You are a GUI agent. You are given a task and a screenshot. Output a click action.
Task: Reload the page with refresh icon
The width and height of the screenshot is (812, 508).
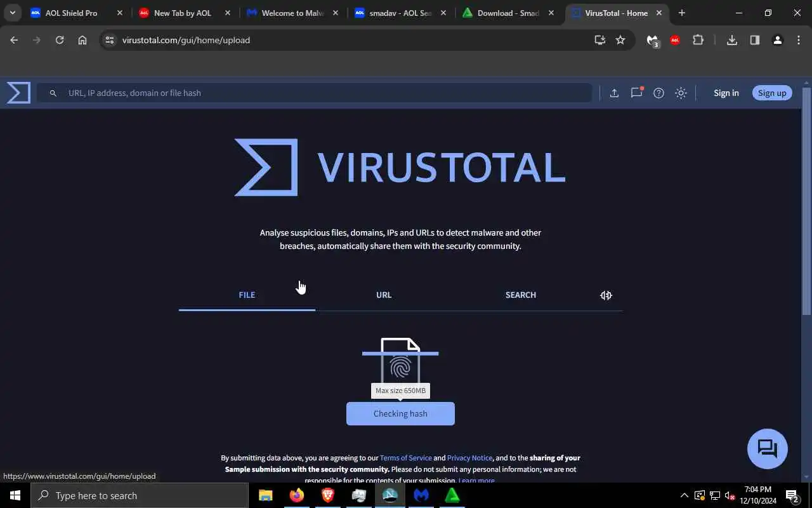pyautogui.click(x=60, y=40)
